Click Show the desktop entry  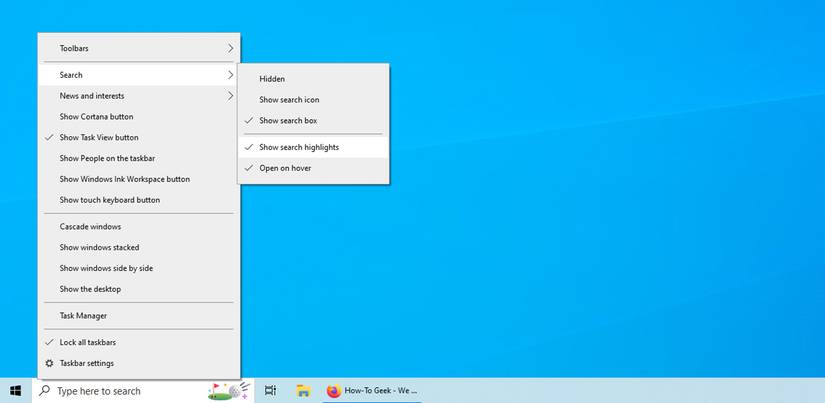(x=139, y=289)
